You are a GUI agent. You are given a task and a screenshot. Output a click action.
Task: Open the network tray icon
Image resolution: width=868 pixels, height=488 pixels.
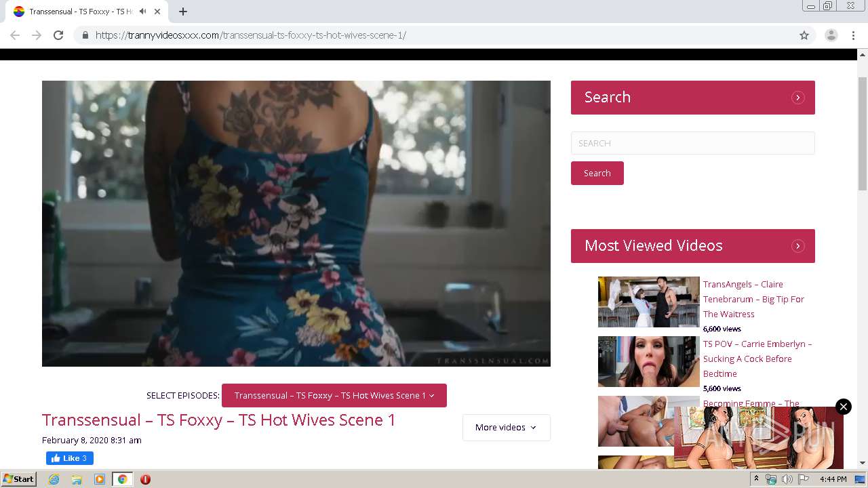pyautogui.click(x=771, y=479)
